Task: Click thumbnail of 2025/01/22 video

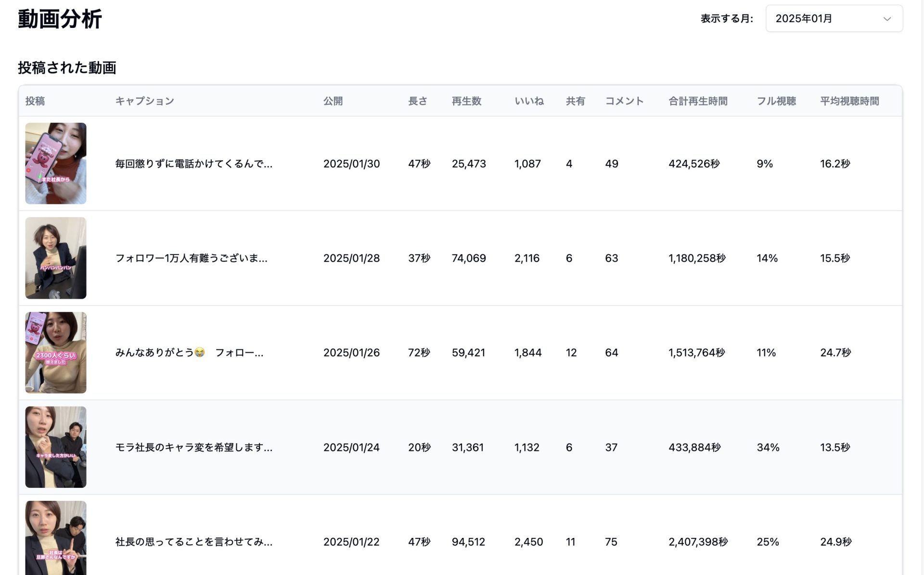Action: [56, 538]
